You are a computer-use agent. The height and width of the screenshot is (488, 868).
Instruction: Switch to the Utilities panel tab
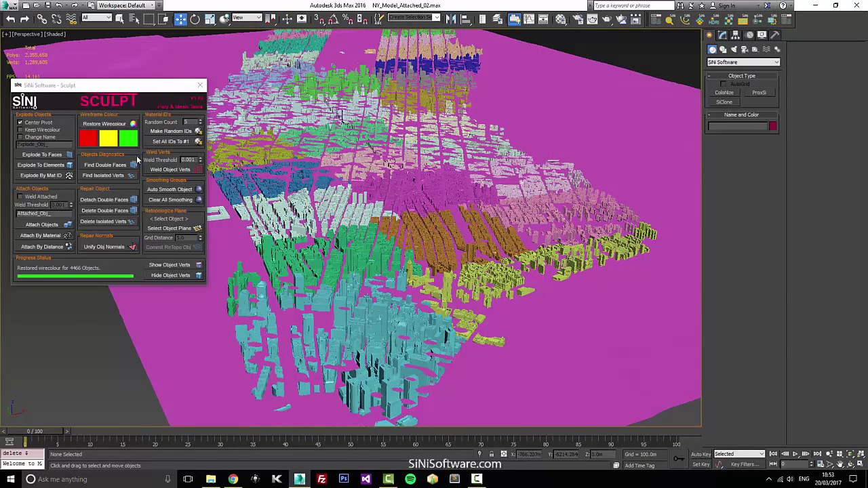774,35
